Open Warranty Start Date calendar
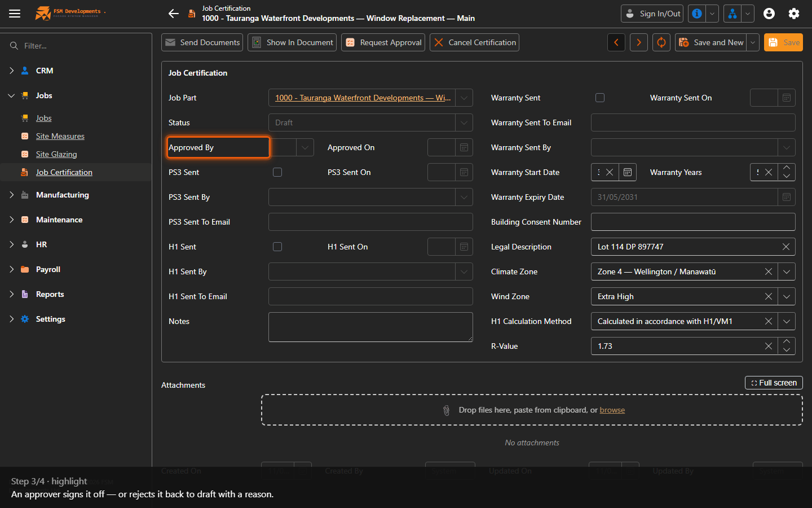Viewport: 812px width, 508px height. tap(628, 172)
